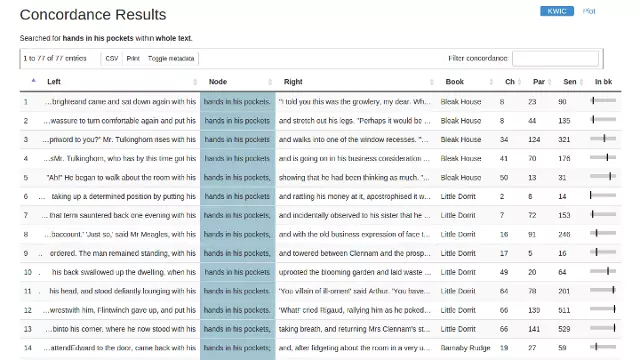Click row number 7
Viewport: 640px width, 360px height.
pos(26,215)
